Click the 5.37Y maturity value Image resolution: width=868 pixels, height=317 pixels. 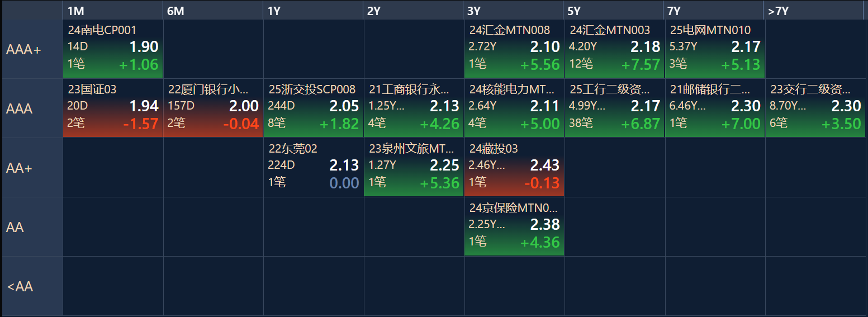tap(684, 47)
